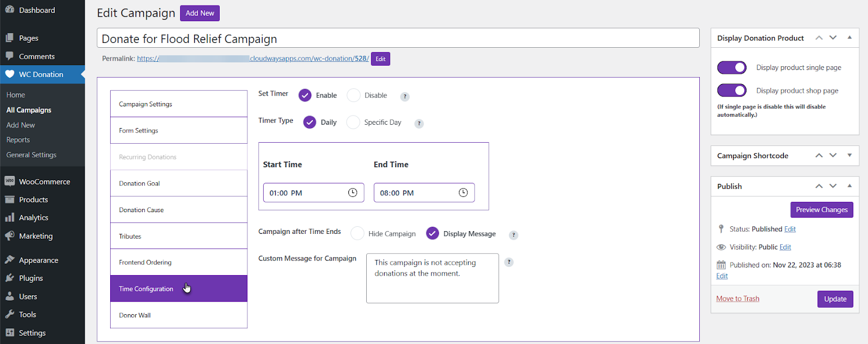Toggle Display product single page switch

coord(732,67)
